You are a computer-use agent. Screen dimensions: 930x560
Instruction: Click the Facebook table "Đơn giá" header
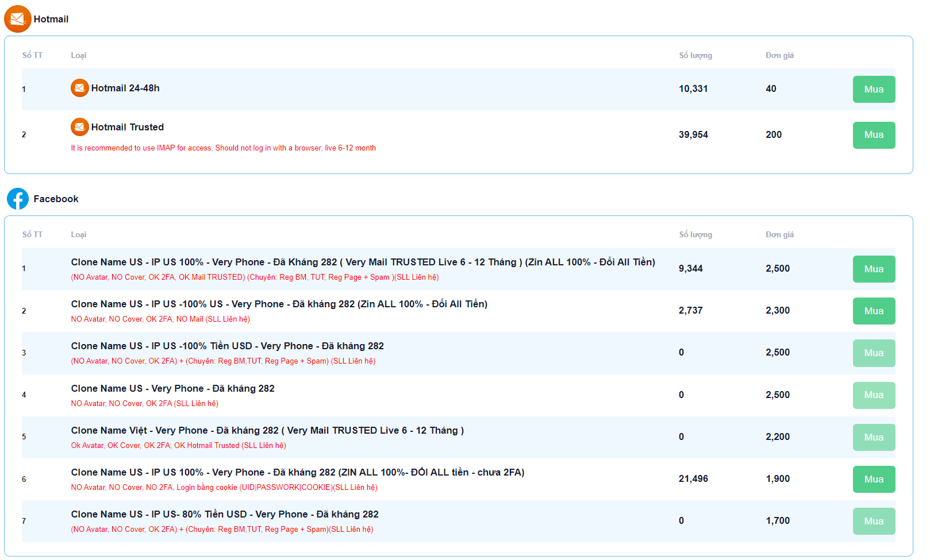click(x=779, y=234)
